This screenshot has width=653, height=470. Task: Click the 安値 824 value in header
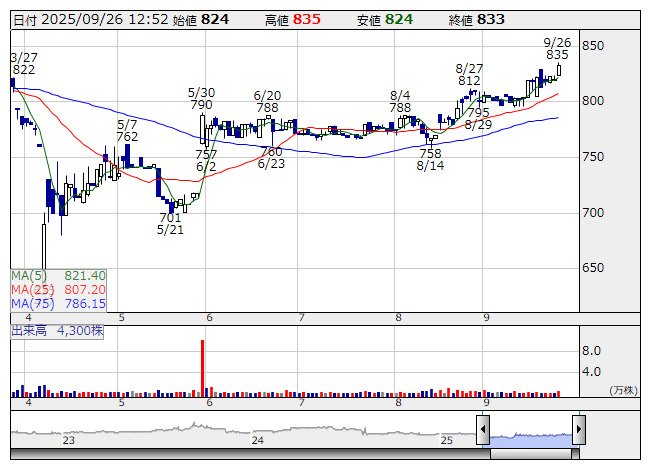pyautogui.click(x=399, y=20)
